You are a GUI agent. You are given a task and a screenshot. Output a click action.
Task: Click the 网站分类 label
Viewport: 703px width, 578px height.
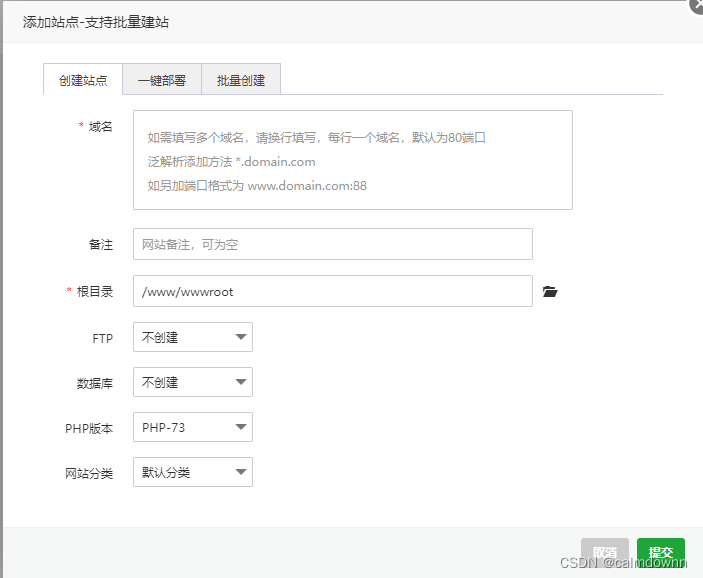tap(89, 474)
